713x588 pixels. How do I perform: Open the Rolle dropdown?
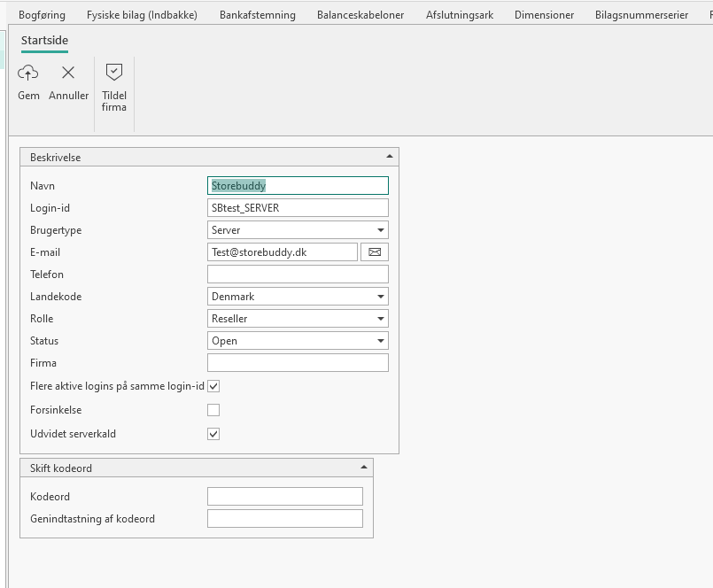tap(380, 319)
